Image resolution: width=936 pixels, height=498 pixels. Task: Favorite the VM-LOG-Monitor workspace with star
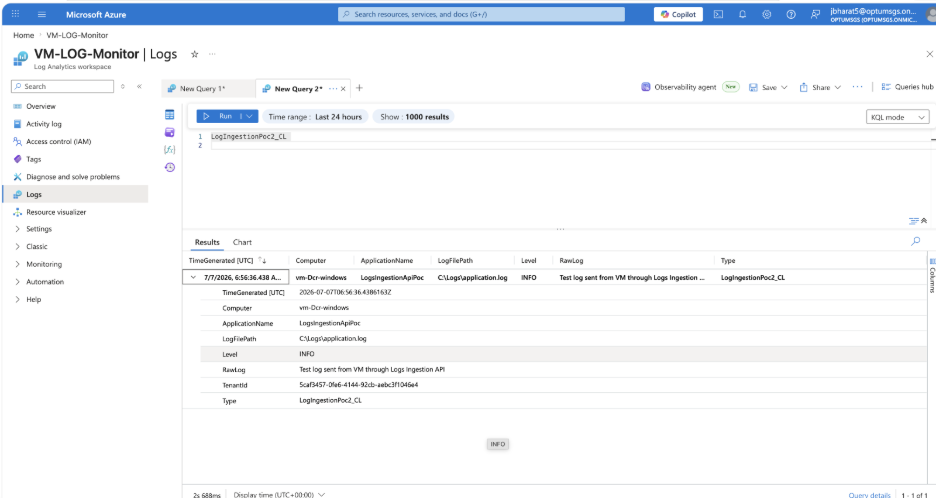[x=195, y=54]
